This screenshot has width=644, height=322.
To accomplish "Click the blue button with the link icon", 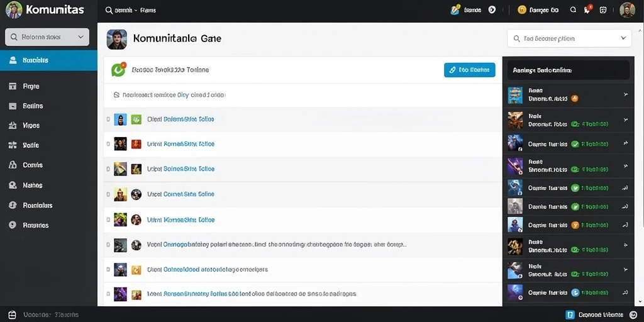I will click(x=469, y=70).
